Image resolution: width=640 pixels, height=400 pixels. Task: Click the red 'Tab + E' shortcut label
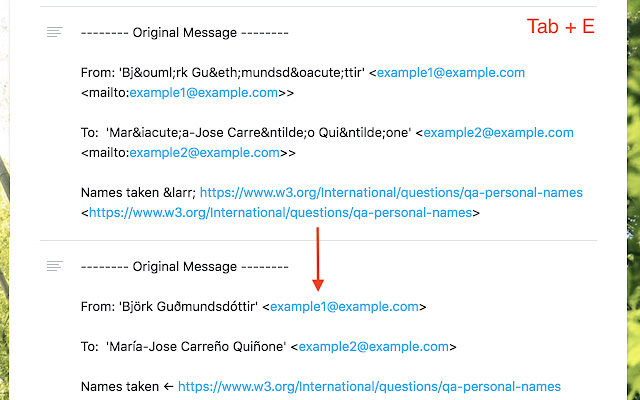coord(560,27)
